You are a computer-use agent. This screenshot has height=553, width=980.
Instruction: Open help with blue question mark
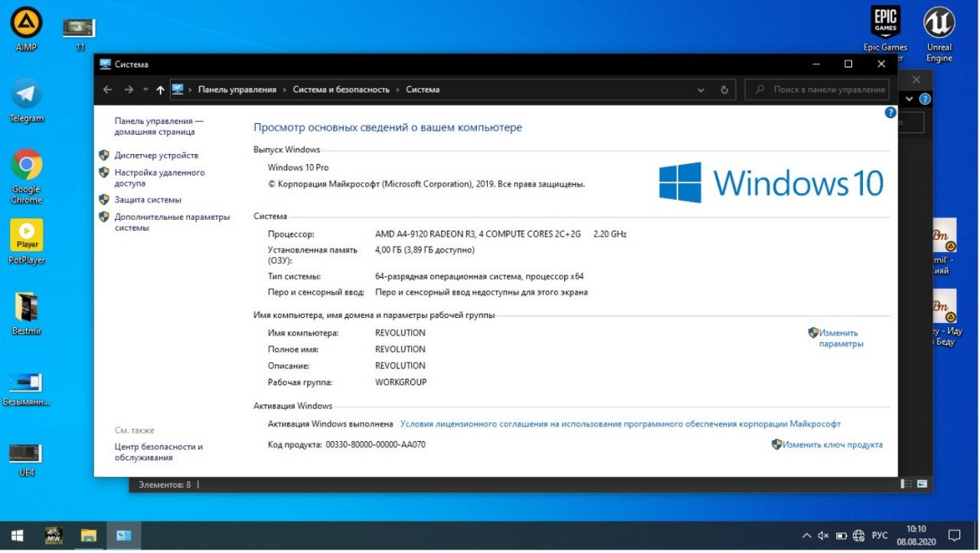(x=890, y=113)
